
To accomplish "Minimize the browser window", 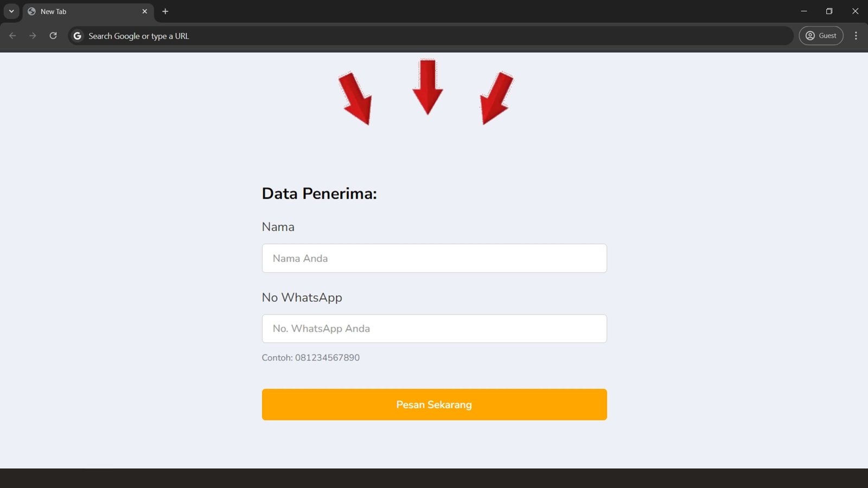I will (804, 11).
